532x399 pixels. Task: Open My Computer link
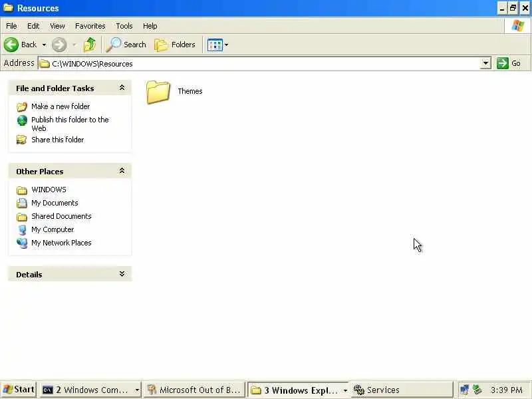pyautogui.click(x=53, y=229)
